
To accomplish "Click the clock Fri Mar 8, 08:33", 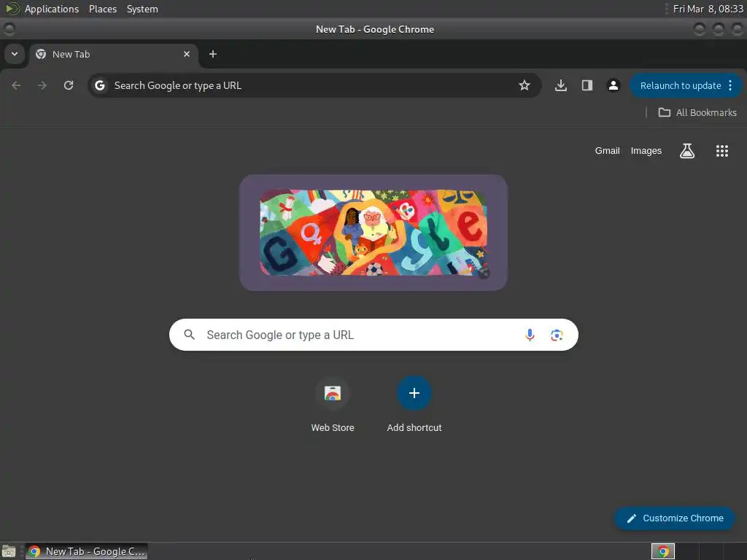I will (x=708, y=9).
